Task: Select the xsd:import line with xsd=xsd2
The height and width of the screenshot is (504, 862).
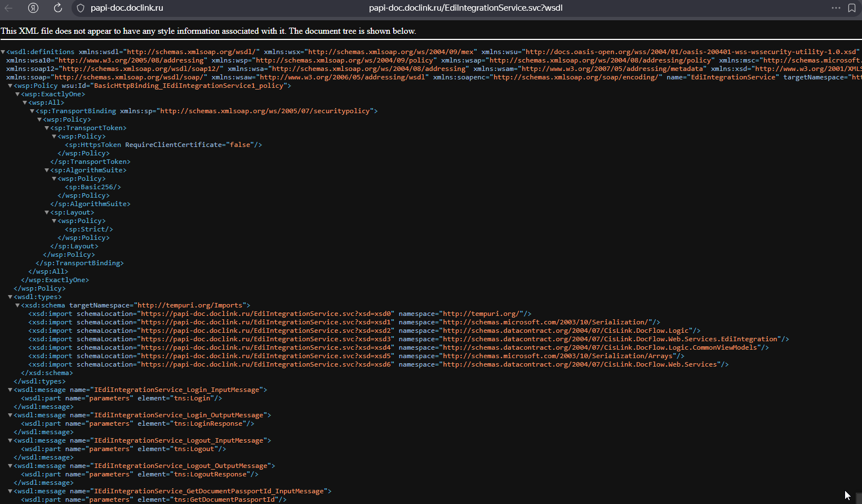Action: [x=365, y=331]
